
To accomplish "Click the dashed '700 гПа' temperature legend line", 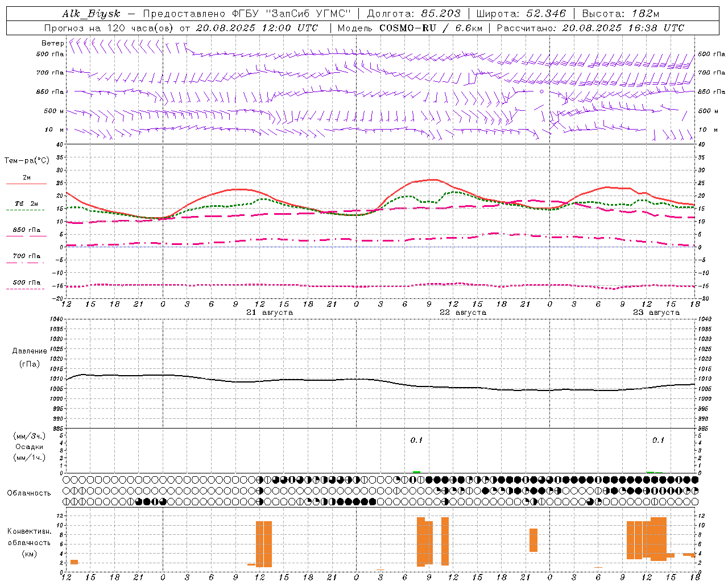I will click(x=25, y=263).
